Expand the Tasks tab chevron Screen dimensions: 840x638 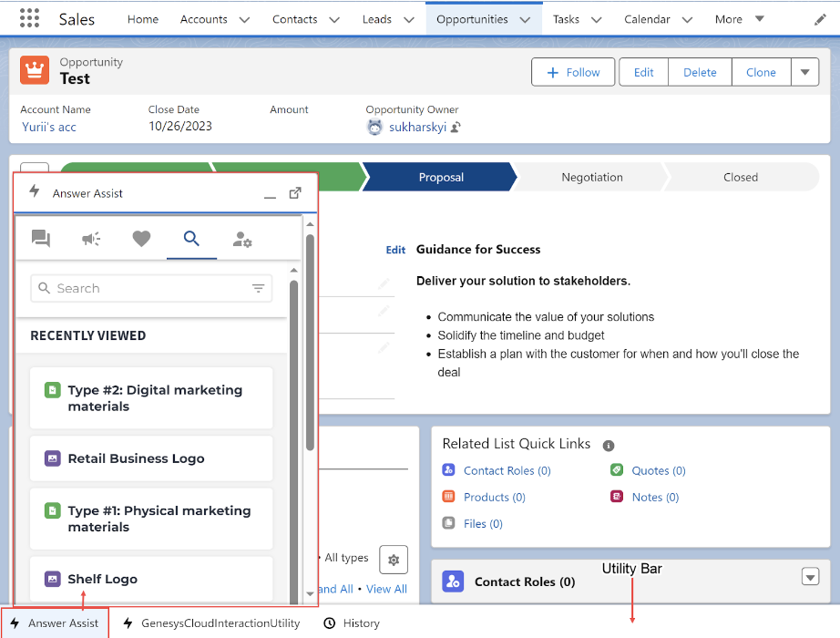[x=596, y=20]
